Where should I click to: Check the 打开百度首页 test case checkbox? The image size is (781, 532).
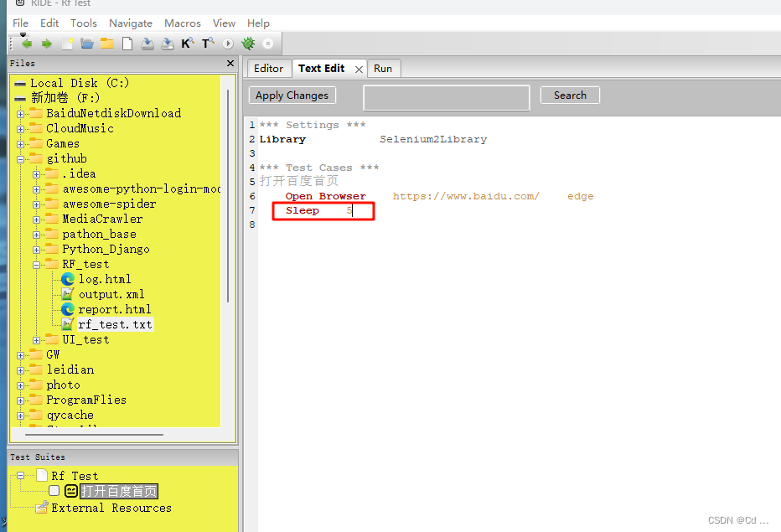(54, 490)
